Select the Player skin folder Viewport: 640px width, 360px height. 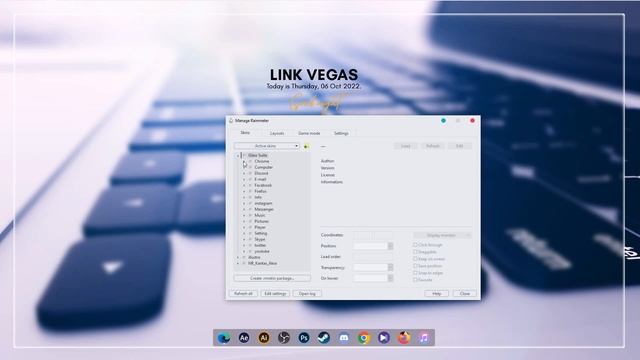pyautogui.click(x=260, y=227)
